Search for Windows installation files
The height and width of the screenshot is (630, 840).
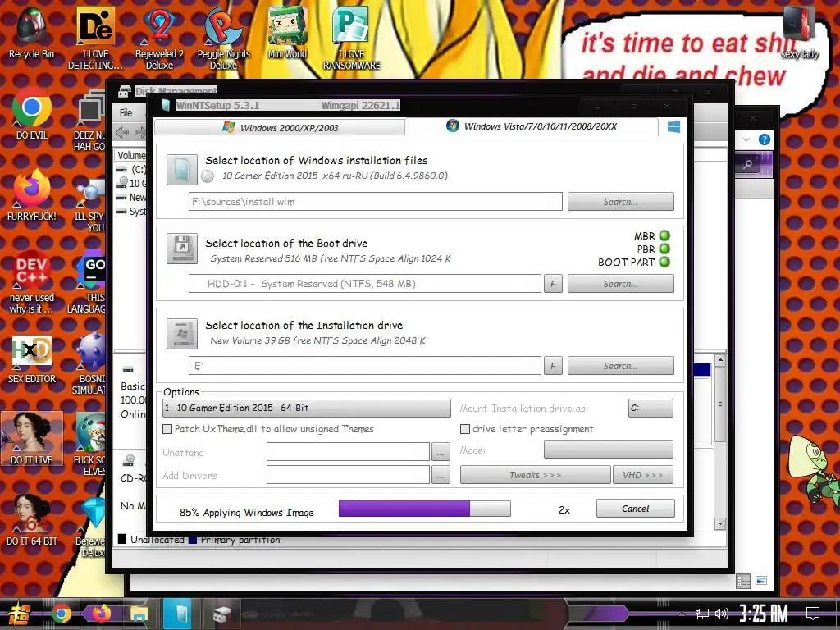pos(620,202)
